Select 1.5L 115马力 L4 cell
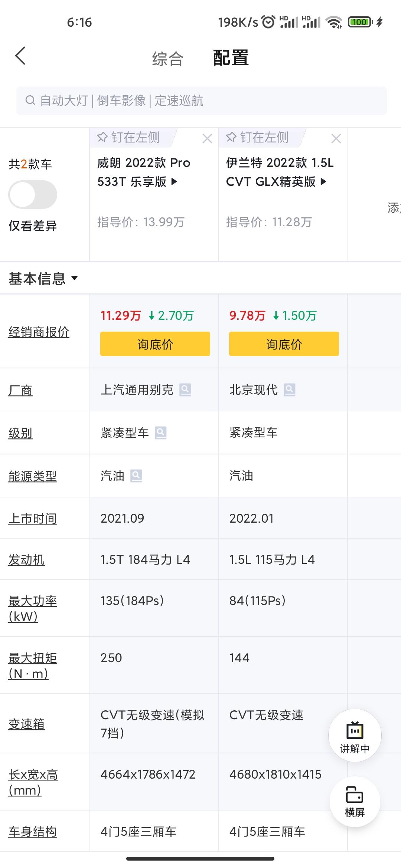This screenshot has width=401, height=868. [x=283, y=559]
